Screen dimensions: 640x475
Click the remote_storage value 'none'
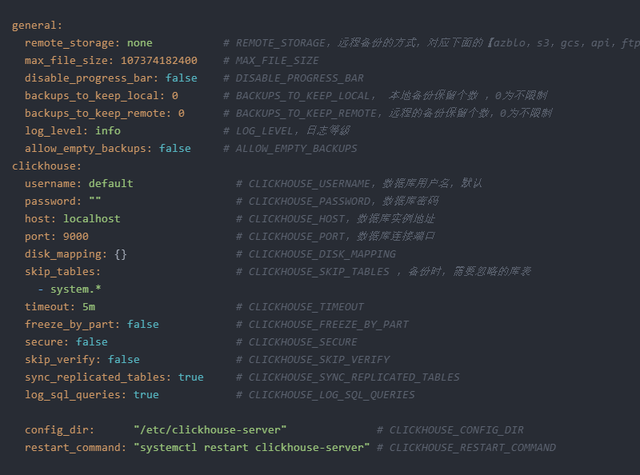[140, 43]
